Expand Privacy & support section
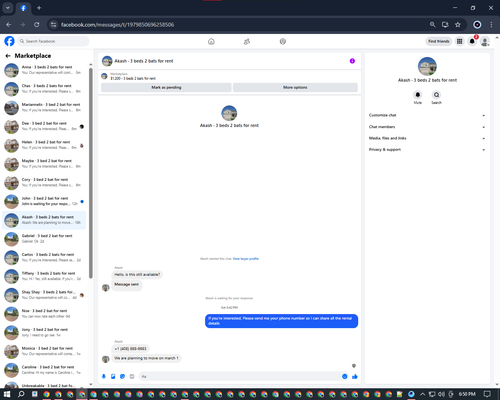This screenshot has height=400, width=500. tap(427, 150)
